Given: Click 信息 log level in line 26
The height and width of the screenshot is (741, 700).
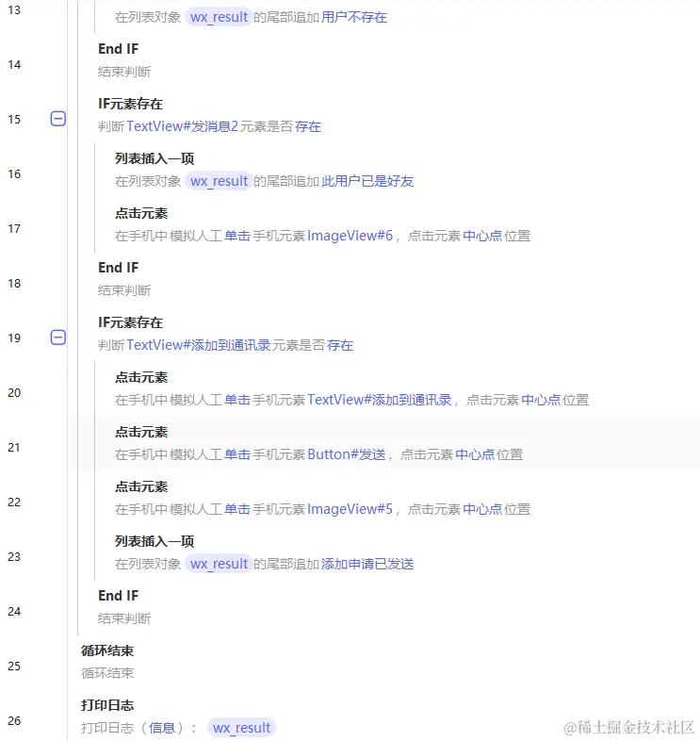Looking at the screenshot, I should tap(162, 728).
